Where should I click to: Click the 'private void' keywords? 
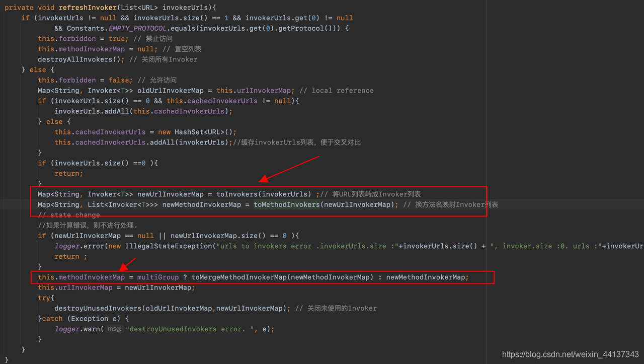point(30,8)
